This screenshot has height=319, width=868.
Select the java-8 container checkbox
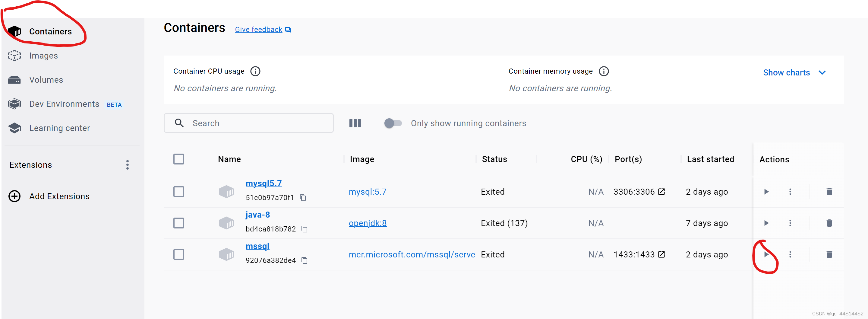pos(178,223)
